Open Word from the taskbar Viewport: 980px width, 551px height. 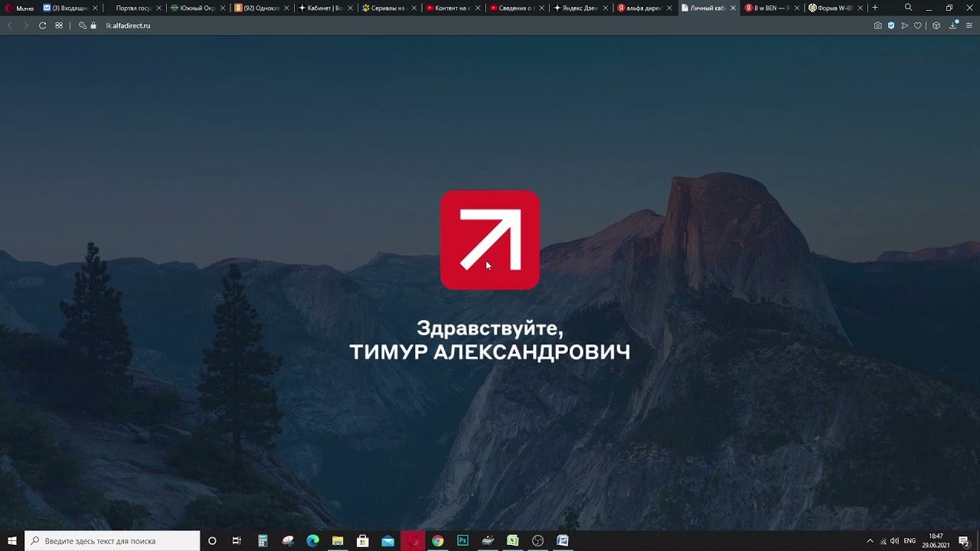[563, 540]
